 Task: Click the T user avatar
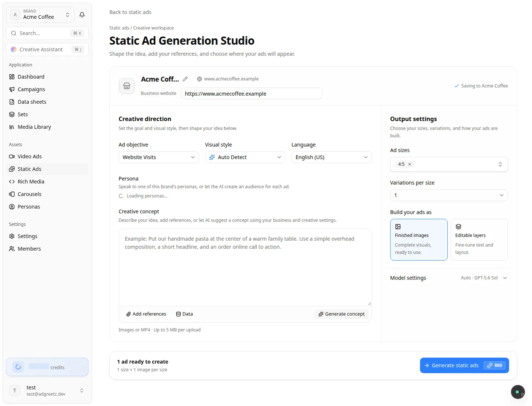15,390
